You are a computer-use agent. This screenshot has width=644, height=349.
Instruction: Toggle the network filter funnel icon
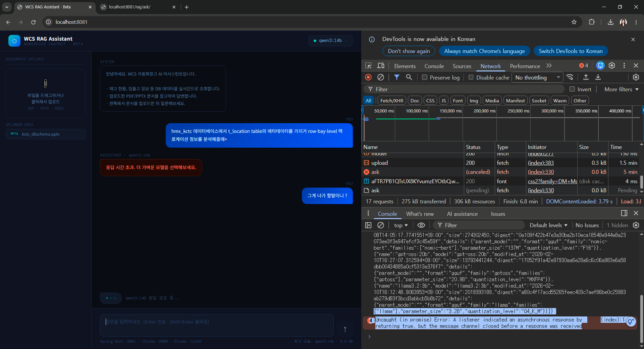pos(397,77)
